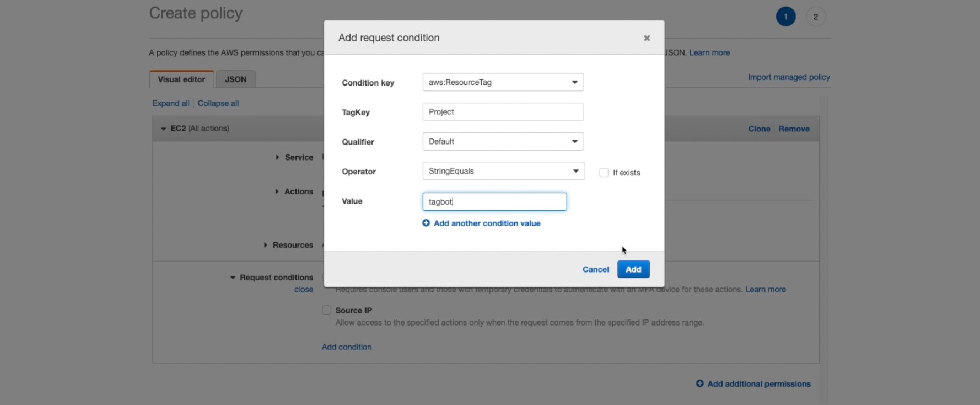Click the blue Add button
The width and height of the screenshot is (980, 405).
633,269
